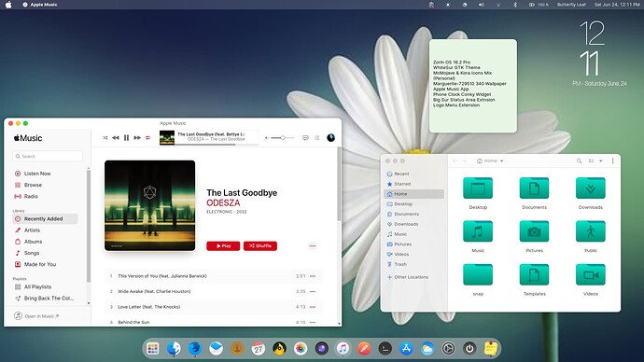Open view options dropdown arrow in Files

600,160
